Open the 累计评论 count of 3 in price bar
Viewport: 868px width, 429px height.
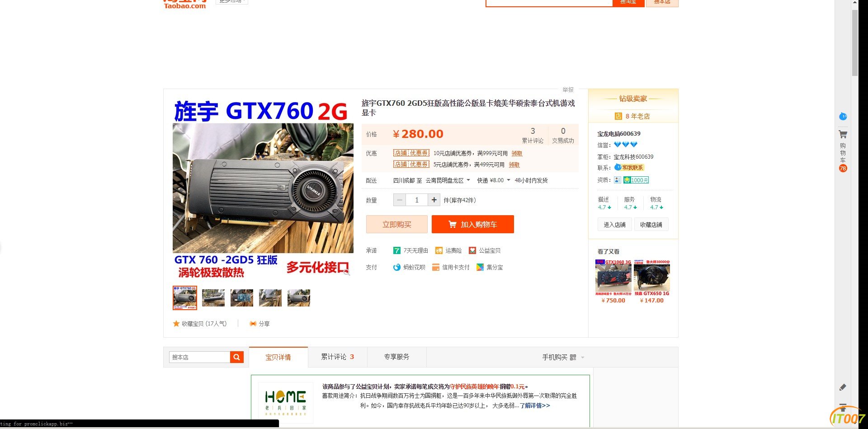[x=533, y=135]
